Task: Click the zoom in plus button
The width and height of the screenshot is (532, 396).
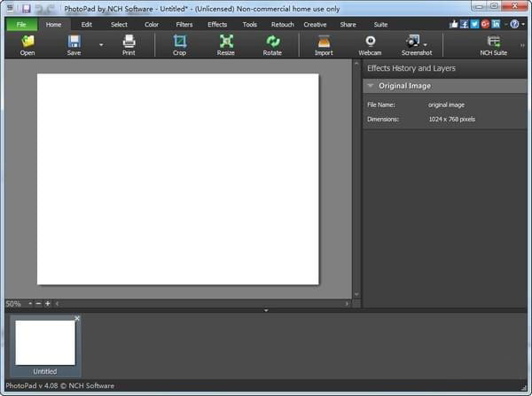Action: (x=47, y=304)
